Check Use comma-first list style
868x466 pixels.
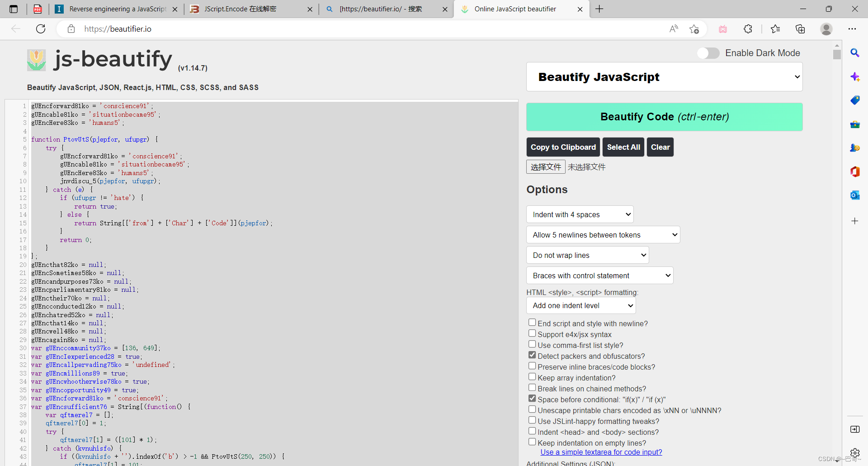532,344
